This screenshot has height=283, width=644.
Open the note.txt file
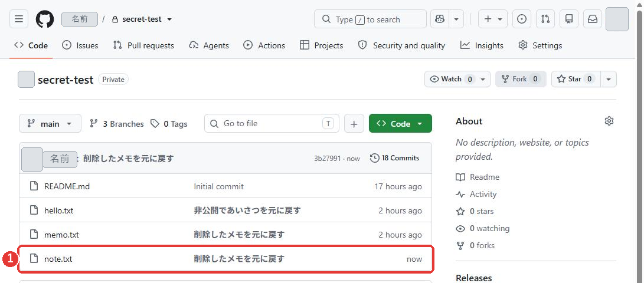[58, 259]
